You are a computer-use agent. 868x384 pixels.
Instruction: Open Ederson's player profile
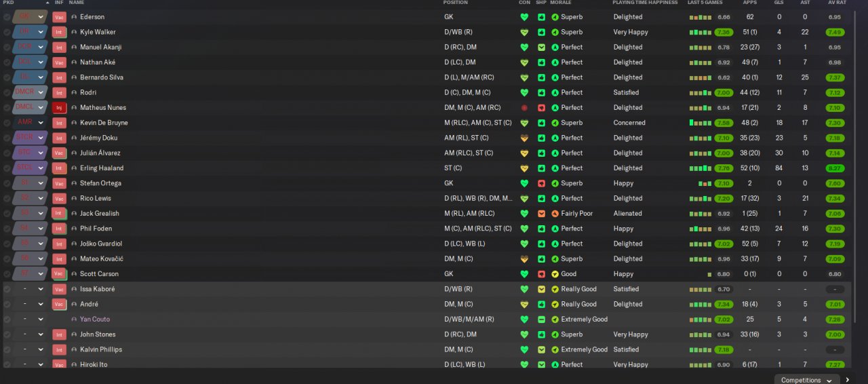[x=92, y=17]
